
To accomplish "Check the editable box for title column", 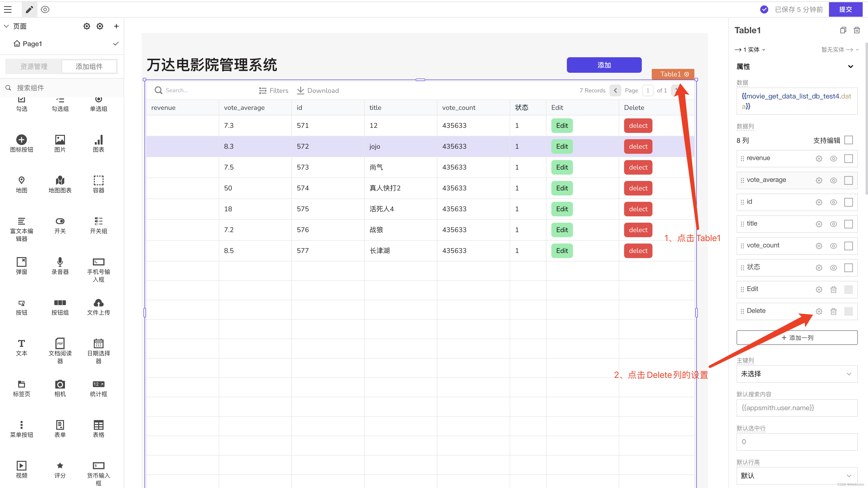I will (x=848, y=224).
